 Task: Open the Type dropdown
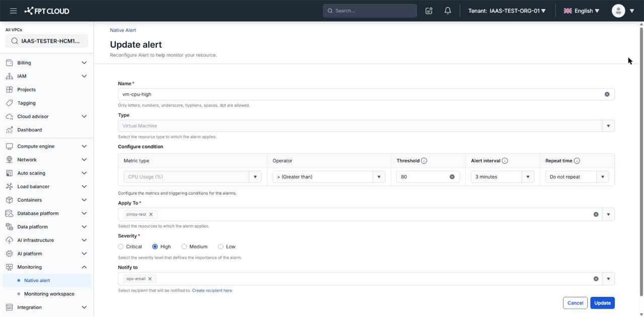[x=608, y=126]
